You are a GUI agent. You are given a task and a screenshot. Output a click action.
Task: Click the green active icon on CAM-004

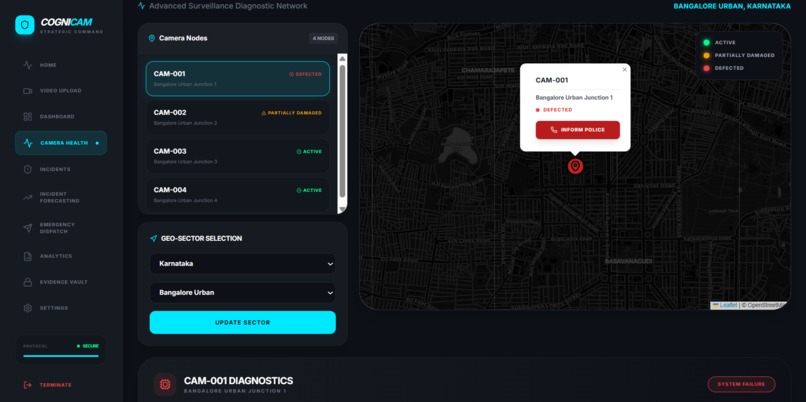pos(299,190)
